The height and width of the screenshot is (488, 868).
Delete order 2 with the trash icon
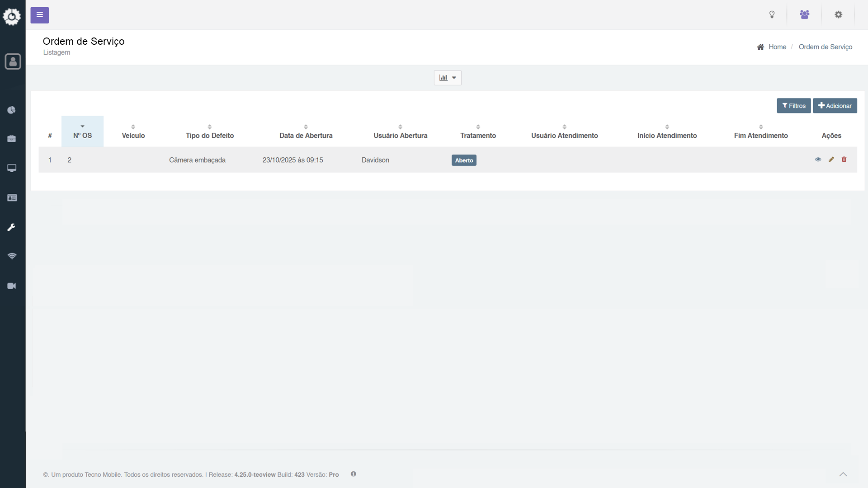[x=844, y=160]
